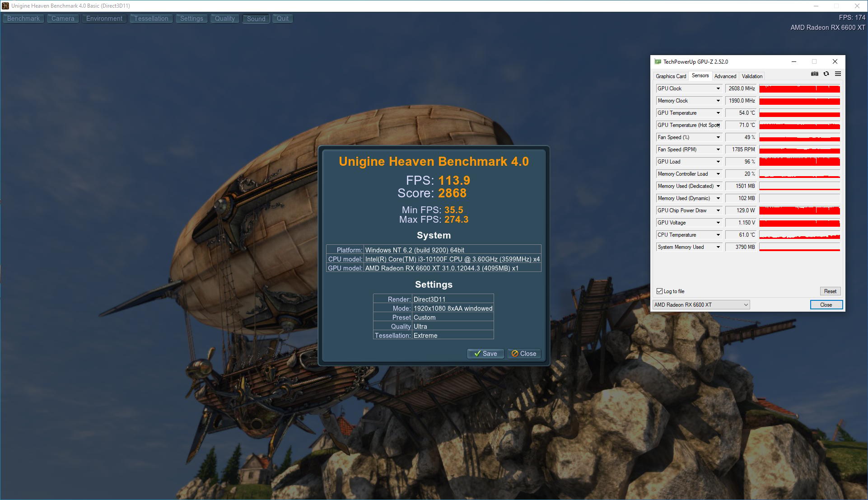Open the Advanced tab in GPU-Z
The width and height of the screenshot is (868, 500).
pos(725,76)
